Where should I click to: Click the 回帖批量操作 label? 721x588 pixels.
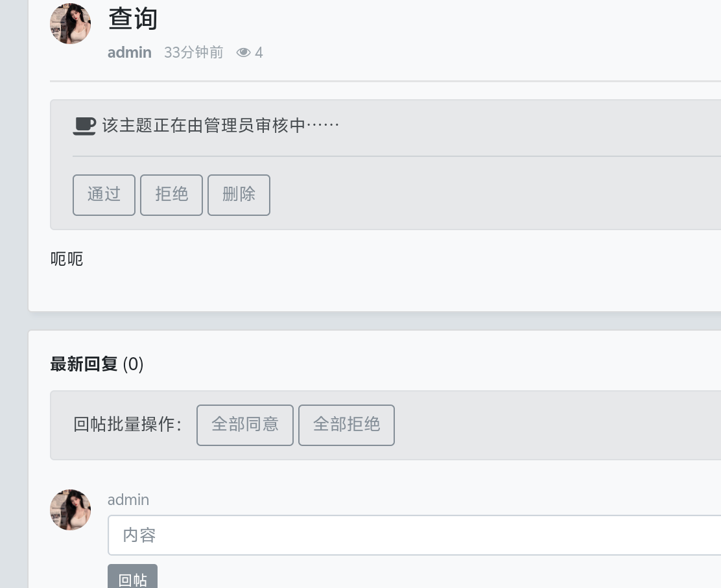pyautogui.click(x=128, y=425)
